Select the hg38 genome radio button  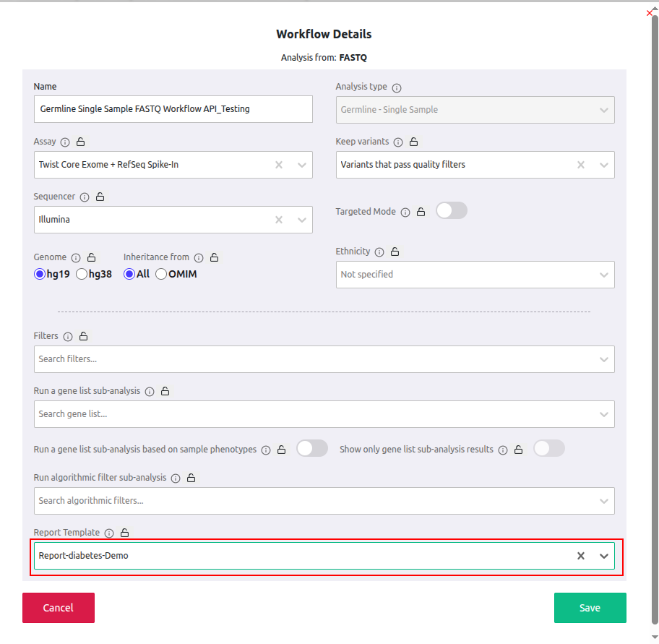[x=82, y=274]
